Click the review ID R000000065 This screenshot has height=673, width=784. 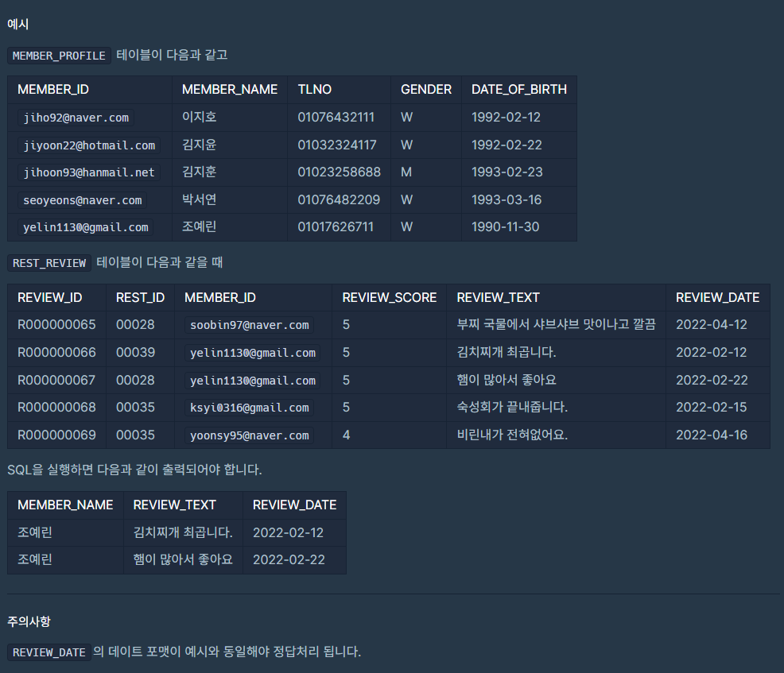coord(56,325)
